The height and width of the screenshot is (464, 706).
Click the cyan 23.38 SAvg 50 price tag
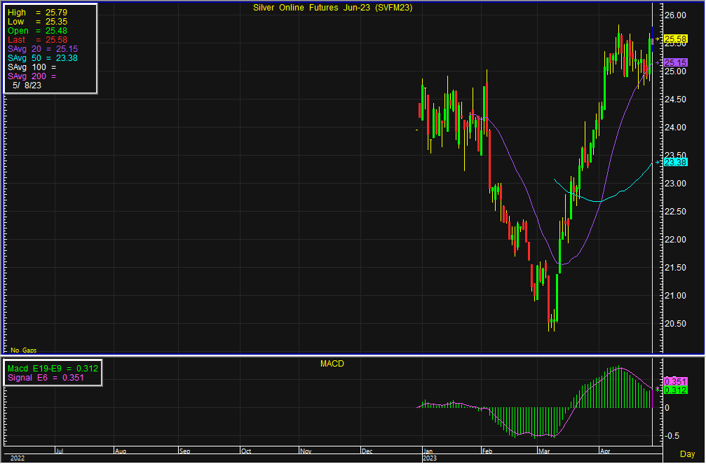click(676, 162)
